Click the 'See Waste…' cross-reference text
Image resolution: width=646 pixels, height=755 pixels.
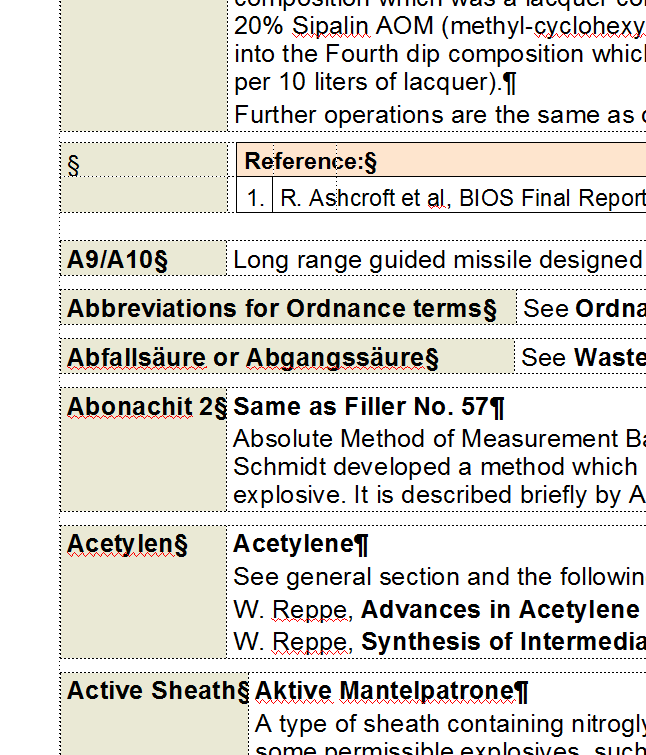pyautogui.click(x=583, y=357)
